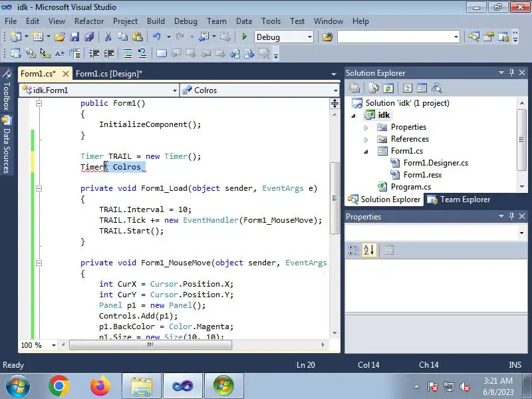Open the Refactor menu
The image size is (532, 399).
(x=89, y=21)
